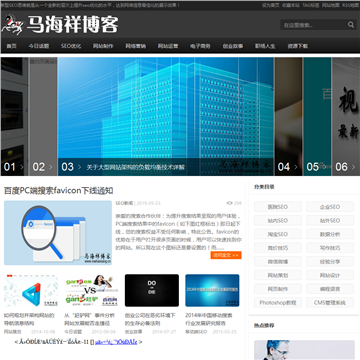Open the 电子商务 navigation menu item
The height and width of the screenshot is (360, 360).
click(200, 46)
